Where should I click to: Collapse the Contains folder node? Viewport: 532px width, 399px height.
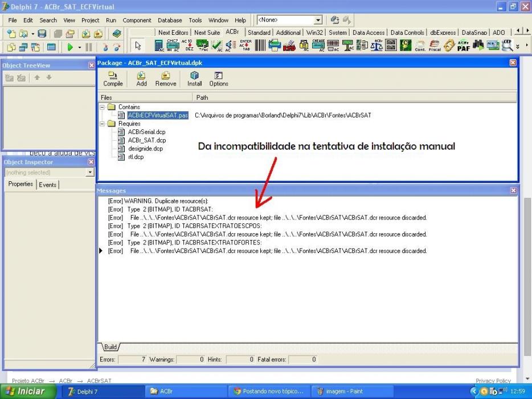pos(102,107)
